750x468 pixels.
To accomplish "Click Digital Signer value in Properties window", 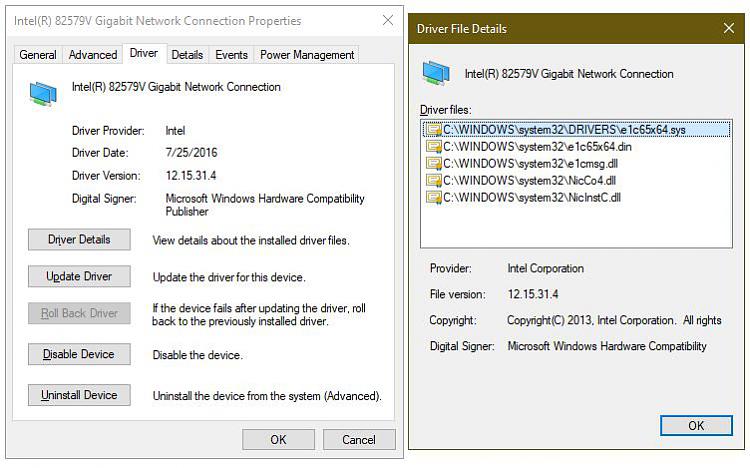I will pyautogui.click(x=265, y=205).
